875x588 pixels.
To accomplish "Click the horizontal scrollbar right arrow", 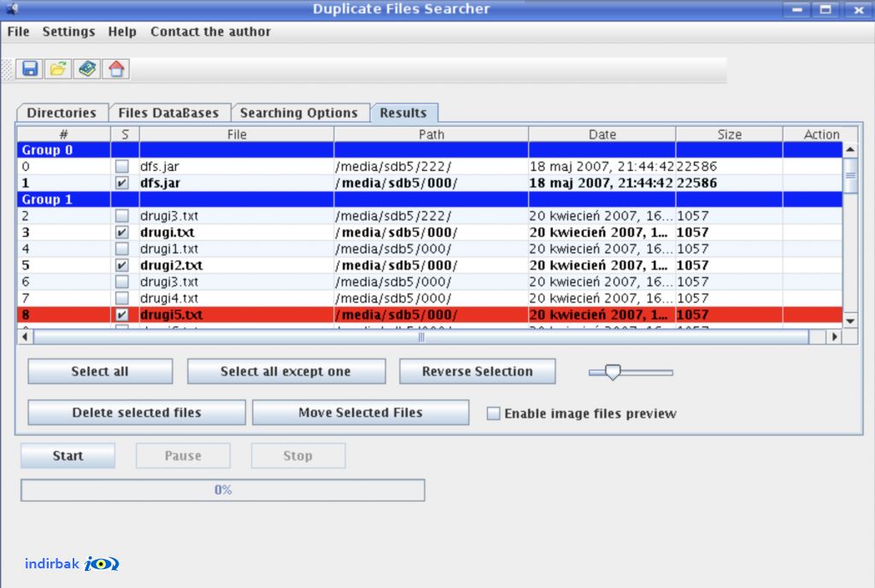I will click(x=834, y=337).
